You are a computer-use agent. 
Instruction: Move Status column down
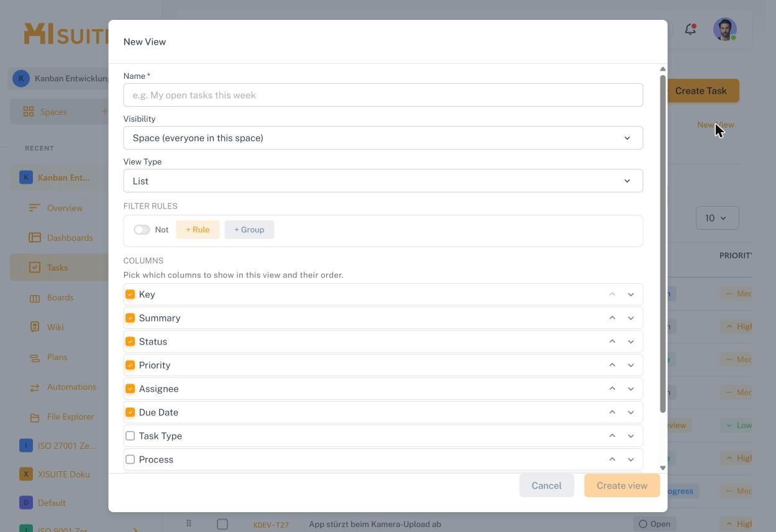[x=631, y=341]
